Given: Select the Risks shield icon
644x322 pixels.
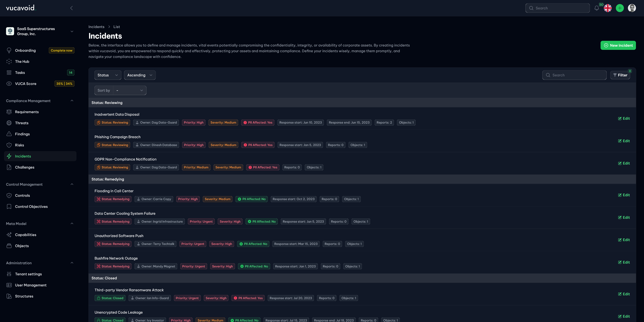Looking at the screenshot, I should [9, 145].
